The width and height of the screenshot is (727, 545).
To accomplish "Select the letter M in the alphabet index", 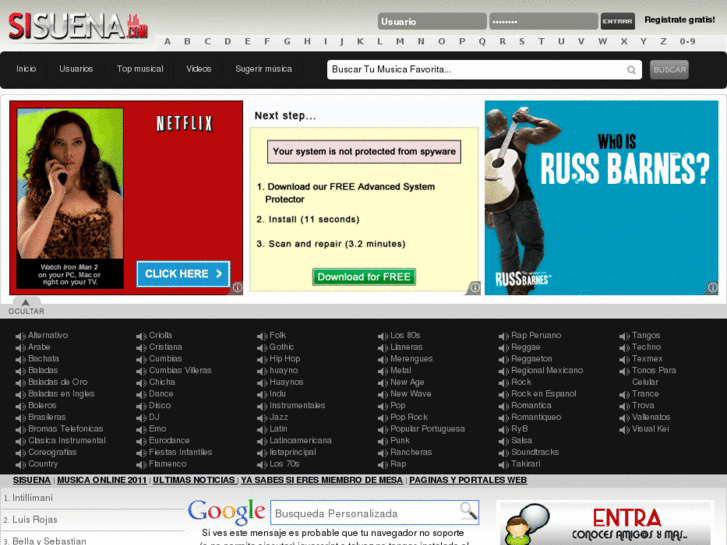I will [x=400, y=41].
